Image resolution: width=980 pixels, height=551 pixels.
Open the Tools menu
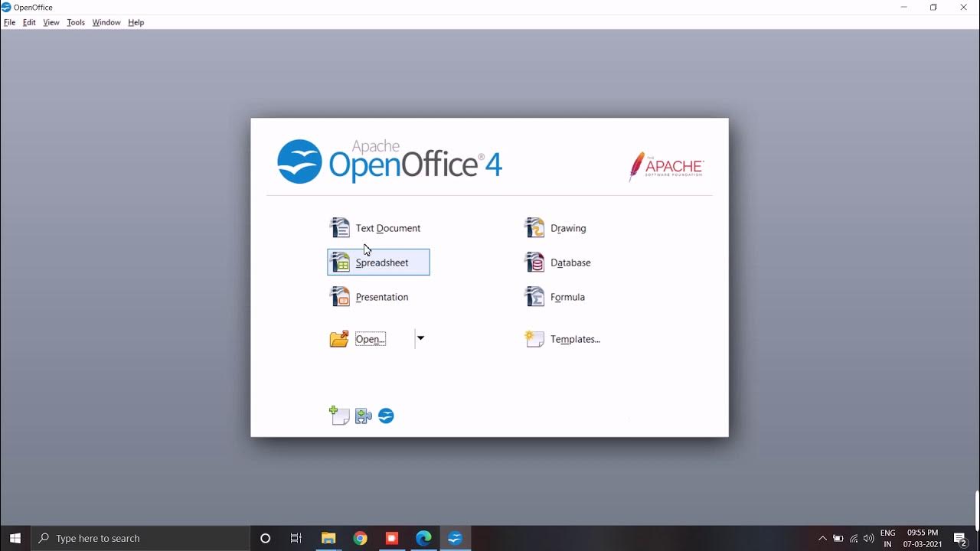pyautogui.click(x=76, y=22)
